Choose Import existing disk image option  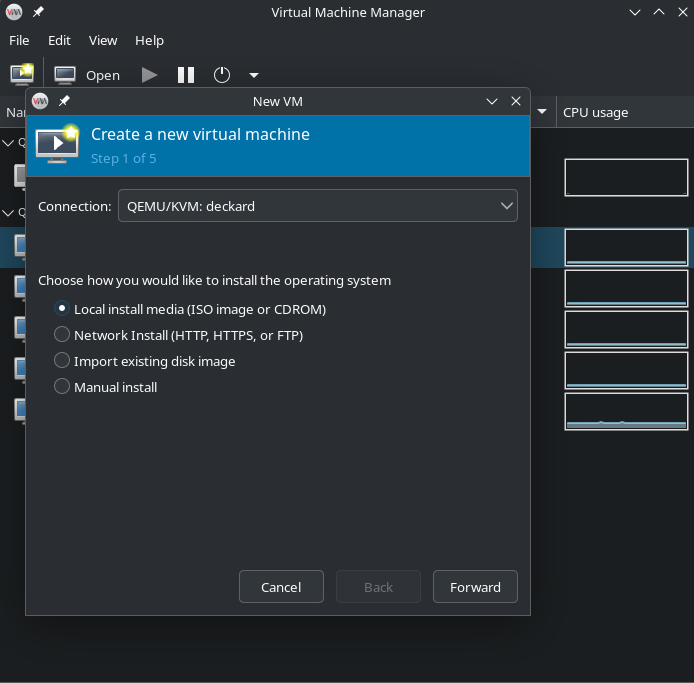(62, 361)
